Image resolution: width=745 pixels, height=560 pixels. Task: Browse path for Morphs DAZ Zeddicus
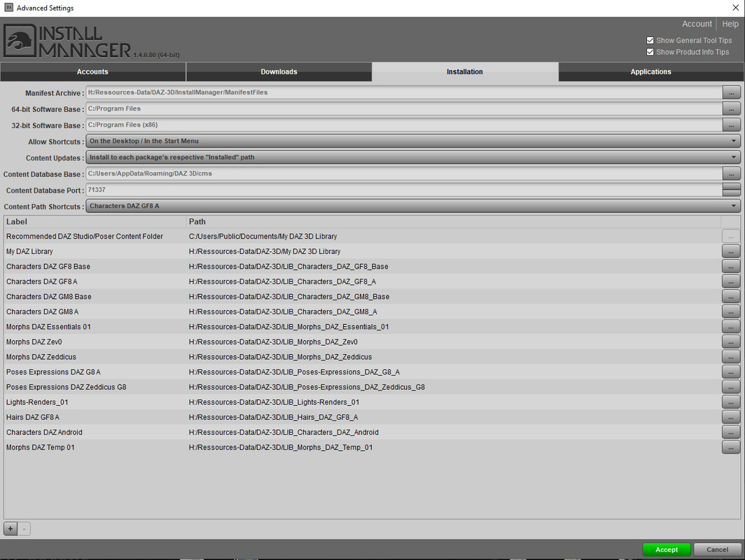[731, 357]
